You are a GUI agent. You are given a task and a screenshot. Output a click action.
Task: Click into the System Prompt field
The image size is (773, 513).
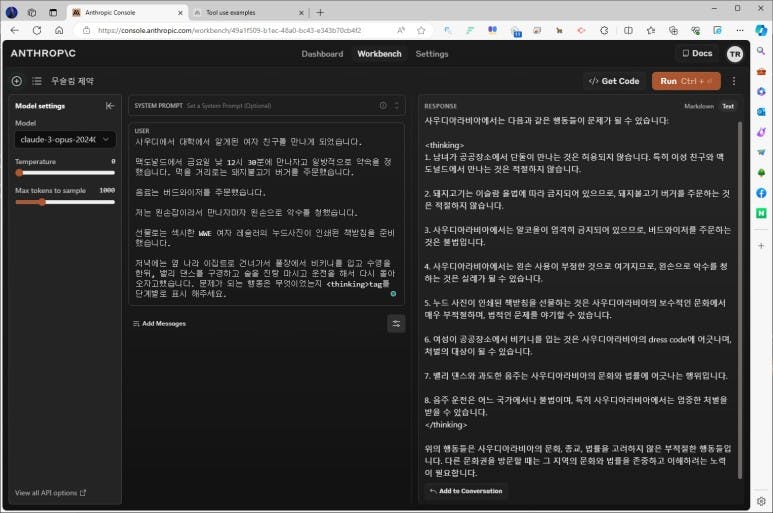click(x=267, y=105)
